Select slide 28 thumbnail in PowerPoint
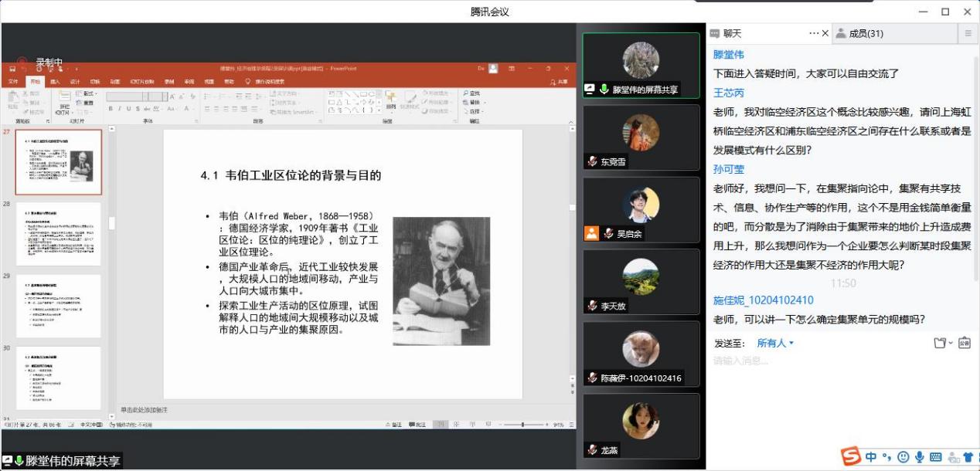980x471 pixels. [x=58, y=233]
